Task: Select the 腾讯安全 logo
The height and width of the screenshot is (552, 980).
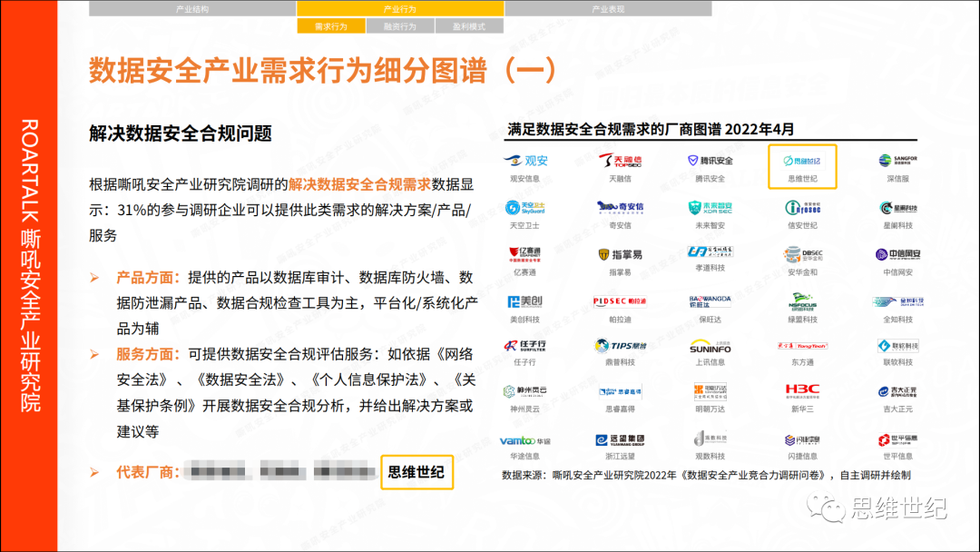Action: pos(710,161)
